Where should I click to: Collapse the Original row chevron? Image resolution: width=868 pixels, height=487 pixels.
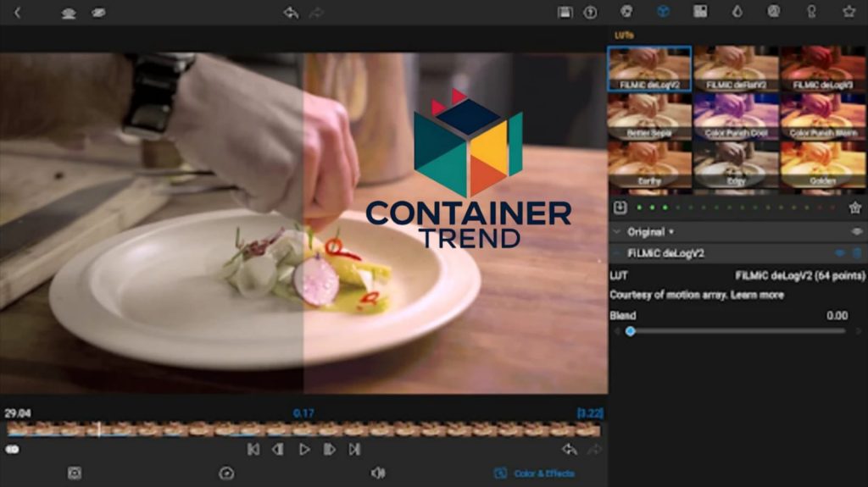(617, 232)
